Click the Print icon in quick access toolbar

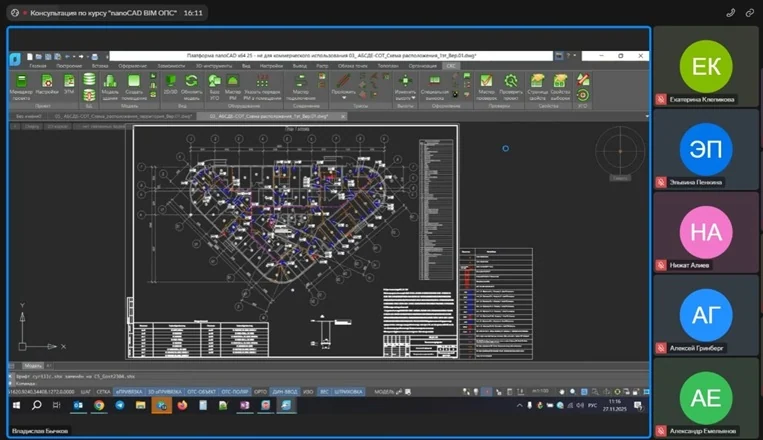point(94,56)
